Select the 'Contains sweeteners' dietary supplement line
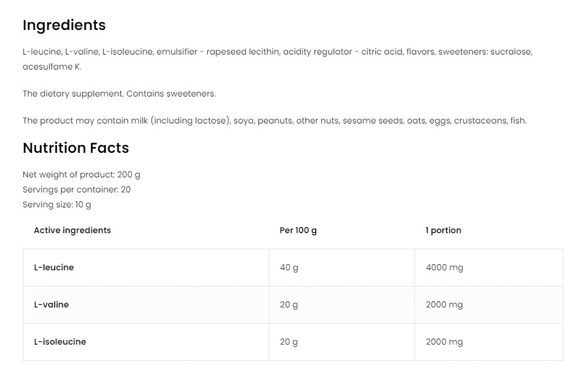588x386 pixels. pos(119,94)
